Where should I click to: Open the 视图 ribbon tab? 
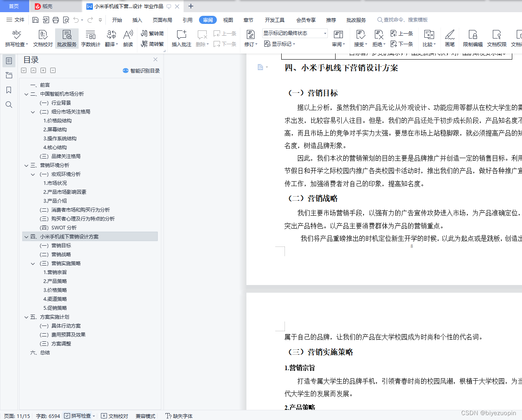pyautogui.click(x=228, y=20)
